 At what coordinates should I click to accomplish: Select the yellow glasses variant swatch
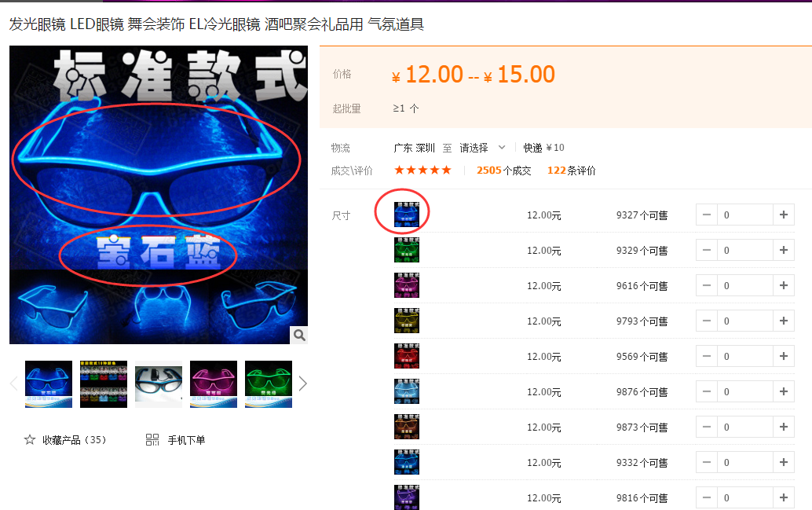click(407, 321)
